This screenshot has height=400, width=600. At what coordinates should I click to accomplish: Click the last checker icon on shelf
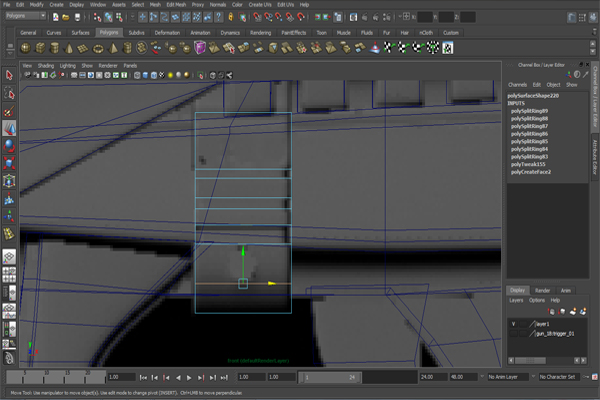point(448,48)
